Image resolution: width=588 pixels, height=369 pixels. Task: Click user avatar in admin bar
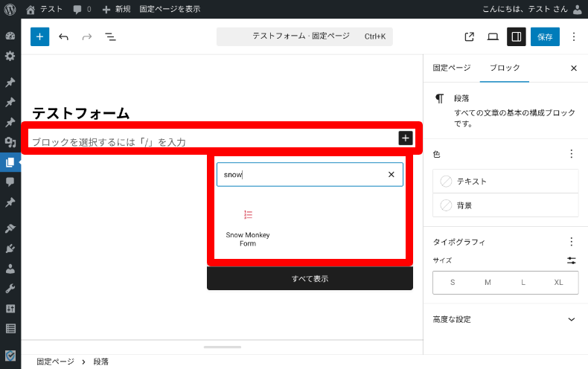click(578, 10)
